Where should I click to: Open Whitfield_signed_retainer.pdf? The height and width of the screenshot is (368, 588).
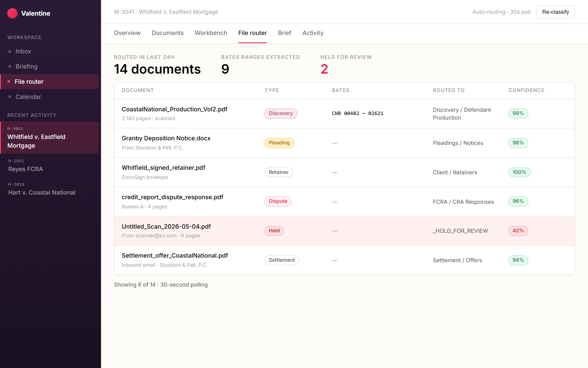click(x=163, y=168)
